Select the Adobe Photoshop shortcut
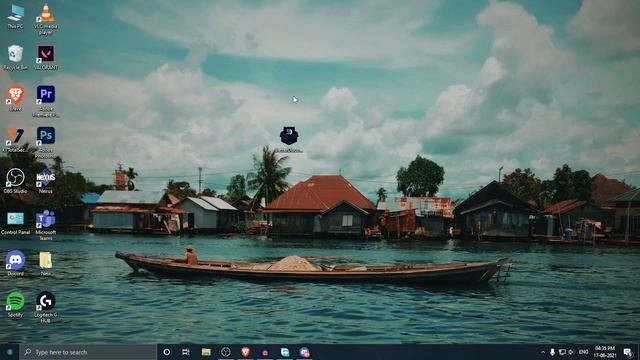640x360 pixels. pos(46,142)
